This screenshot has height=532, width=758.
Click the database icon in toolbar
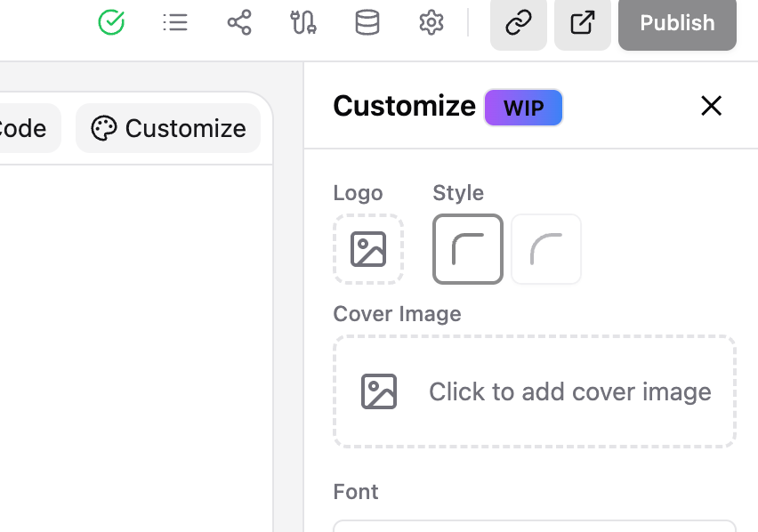(367, 23)
